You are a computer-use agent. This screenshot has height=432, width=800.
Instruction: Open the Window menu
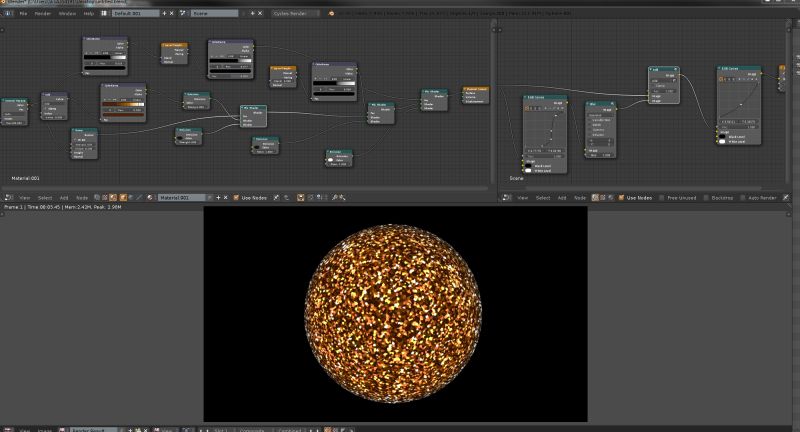tap(67, 13)
